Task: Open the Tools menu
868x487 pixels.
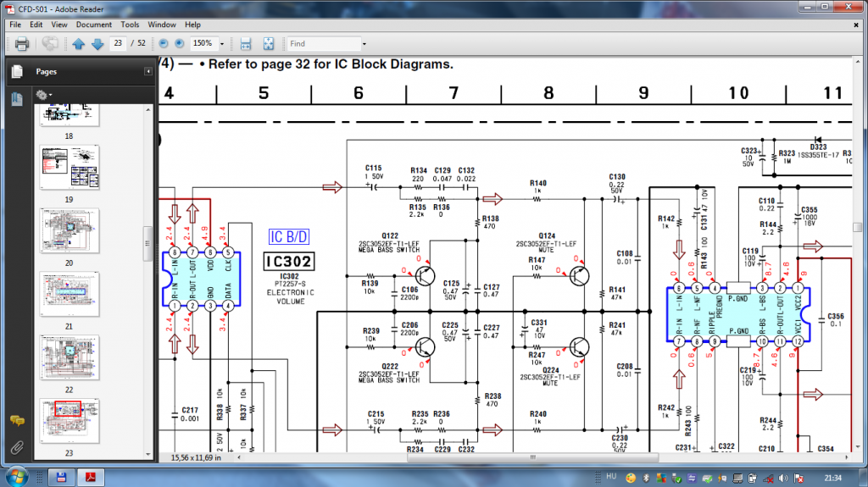Action: [x=130, y=25]
